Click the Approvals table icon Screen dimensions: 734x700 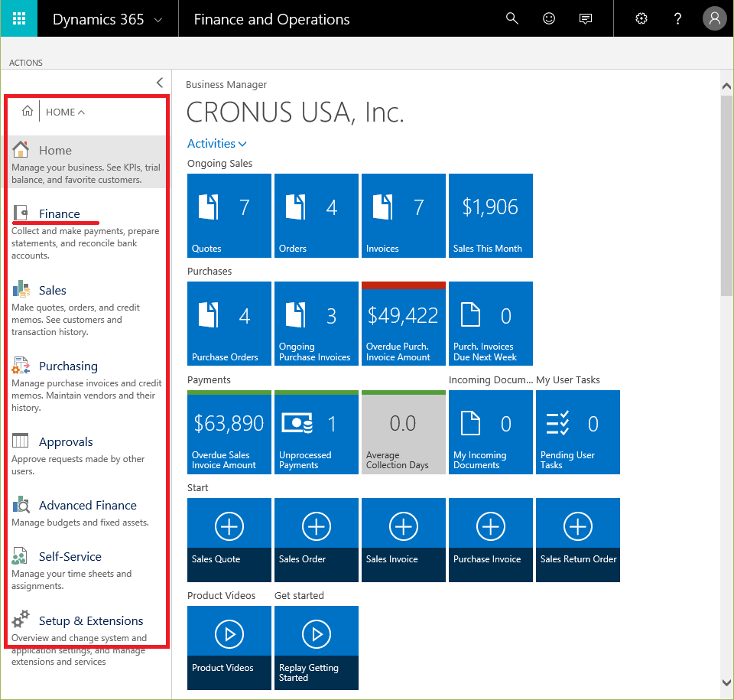click(20, 441)
